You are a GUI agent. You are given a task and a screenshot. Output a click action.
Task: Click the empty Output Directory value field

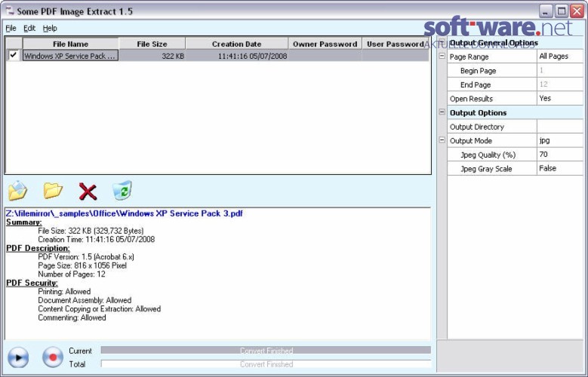(560, 126)
